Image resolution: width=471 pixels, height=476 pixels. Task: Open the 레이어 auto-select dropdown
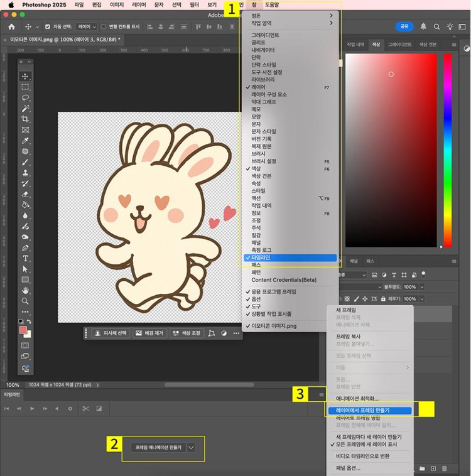85,27
